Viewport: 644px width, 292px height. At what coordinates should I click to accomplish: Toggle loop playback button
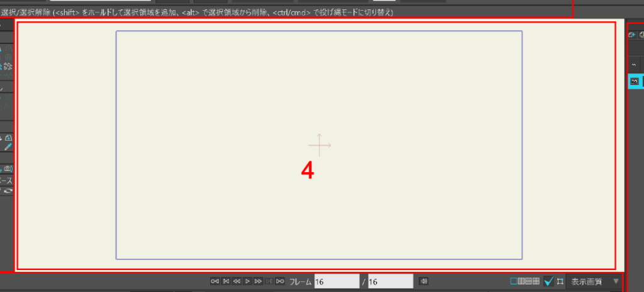click(280, 281)
